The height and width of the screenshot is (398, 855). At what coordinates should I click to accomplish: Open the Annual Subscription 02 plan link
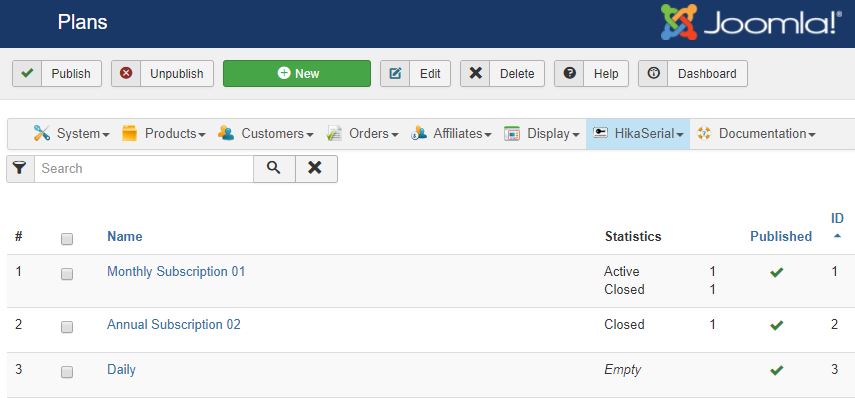click(x=173, y=324)
